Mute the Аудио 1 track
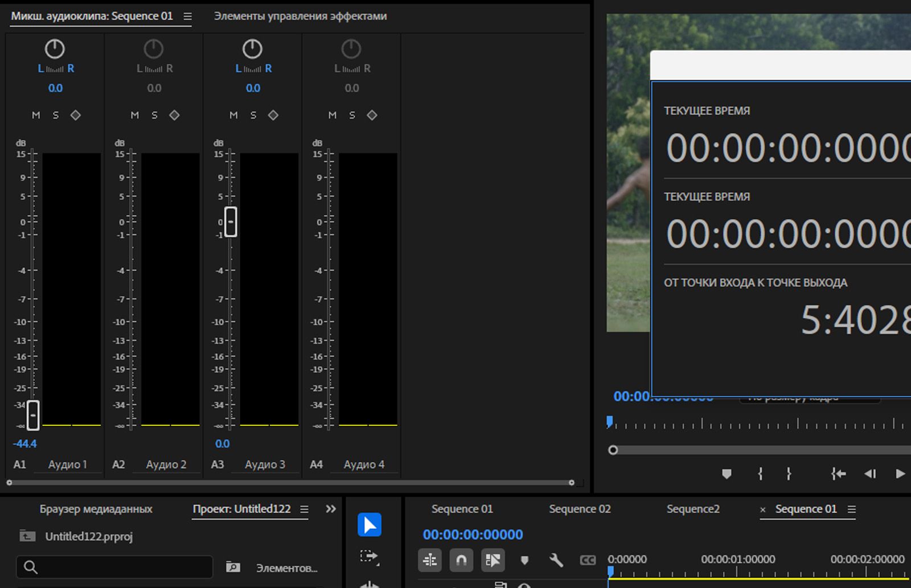Screen dimensions: 911x588 [x=36, y=115]
